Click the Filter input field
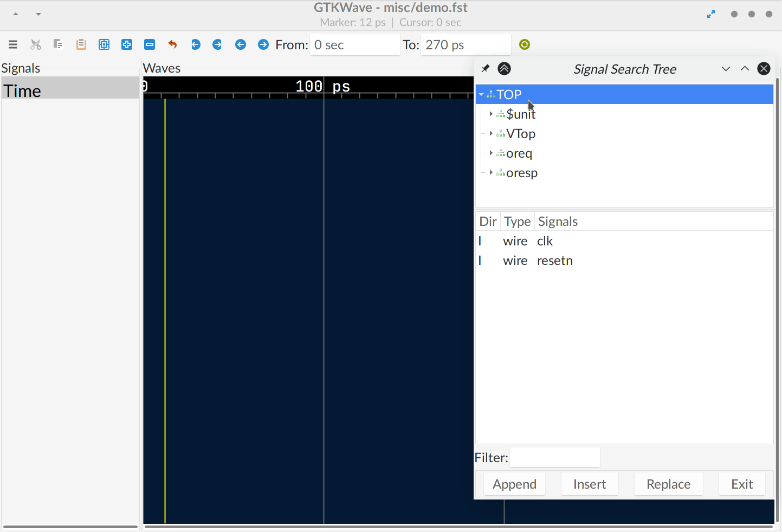The width and height of the screenshot is (782, 532). point(555,457)
